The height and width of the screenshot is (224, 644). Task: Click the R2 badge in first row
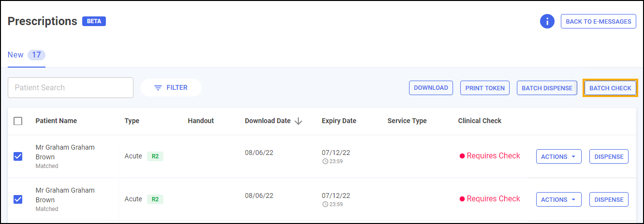point(155,156)
